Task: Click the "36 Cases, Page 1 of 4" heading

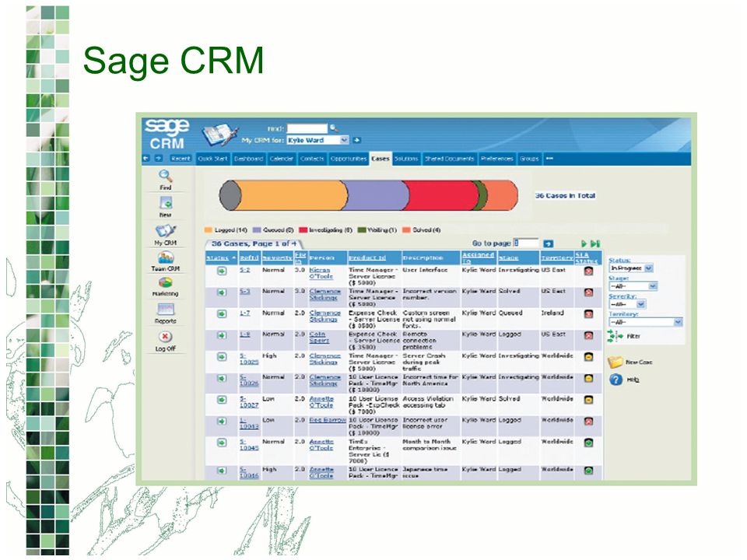Action: point(254,243)
